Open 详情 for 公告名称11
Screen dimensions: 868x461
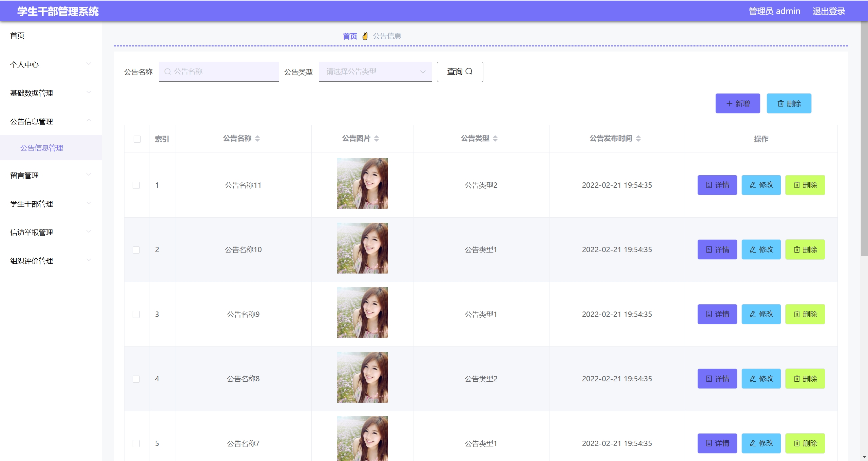717,185
